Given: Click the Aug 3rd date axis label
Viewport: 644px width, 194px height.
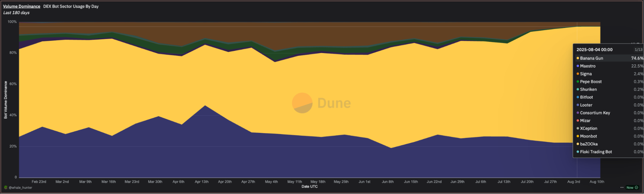Looking at the screenshot, I should coord(573,182).
